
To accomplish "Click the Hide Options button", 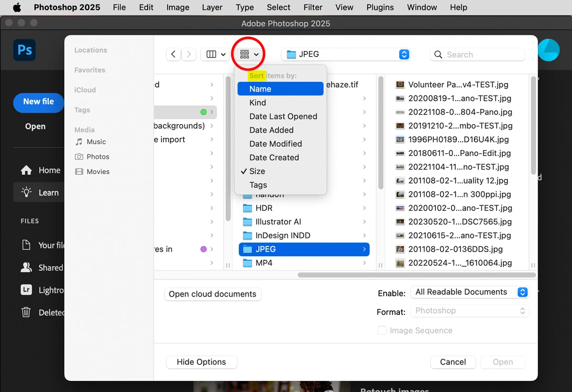I will pyautogui.click(x=201, y=362).
